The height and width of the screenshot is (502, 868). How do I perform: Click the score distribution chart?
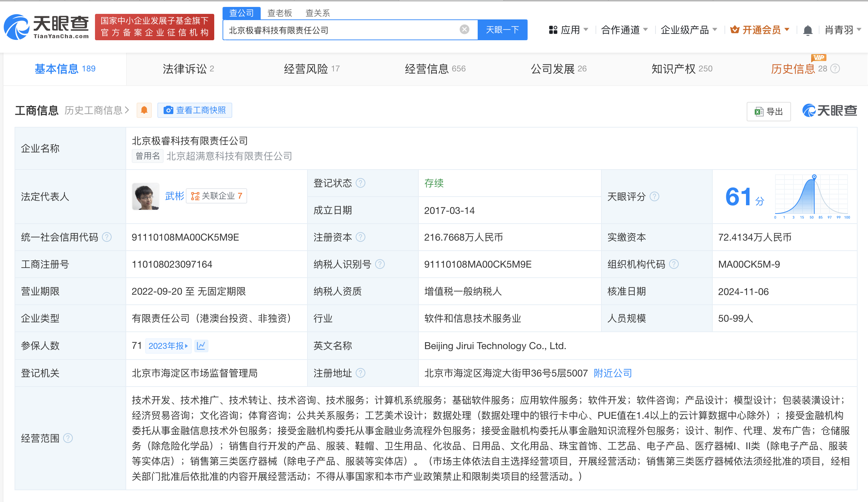coord(812,197)
